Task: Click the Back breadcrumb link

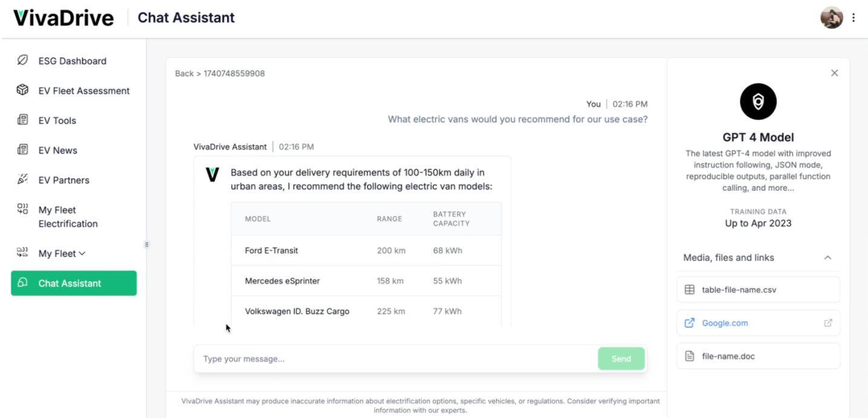Action: (183, 73)
